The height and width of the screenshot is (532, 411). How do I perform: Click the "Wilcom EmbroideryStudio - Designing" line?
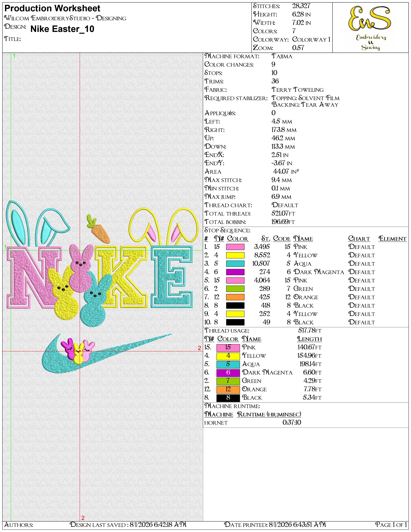pos(65,18)
